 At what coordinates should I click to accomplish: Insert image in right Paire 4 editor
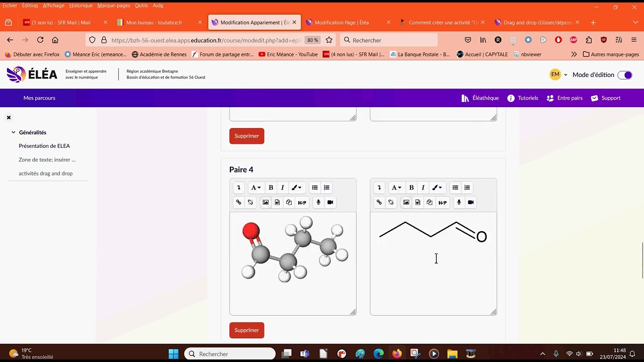[x=406, y=202]
